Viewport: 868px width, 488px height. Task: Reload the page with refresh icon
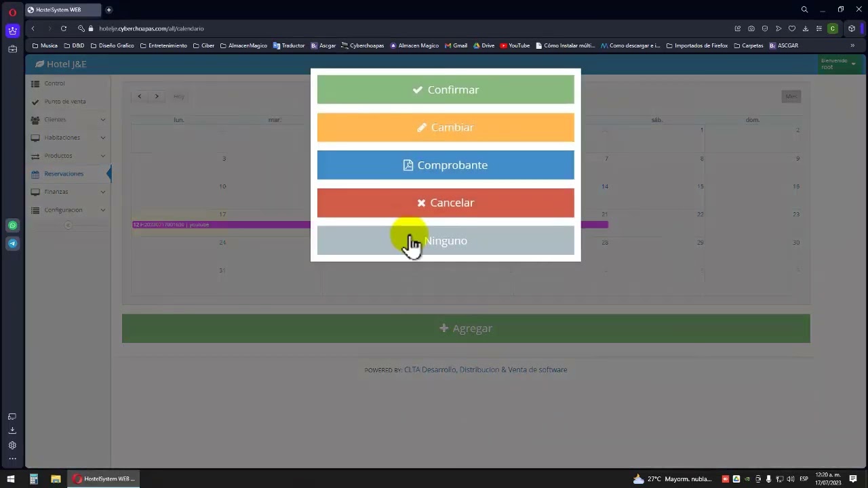pos(64,28)
